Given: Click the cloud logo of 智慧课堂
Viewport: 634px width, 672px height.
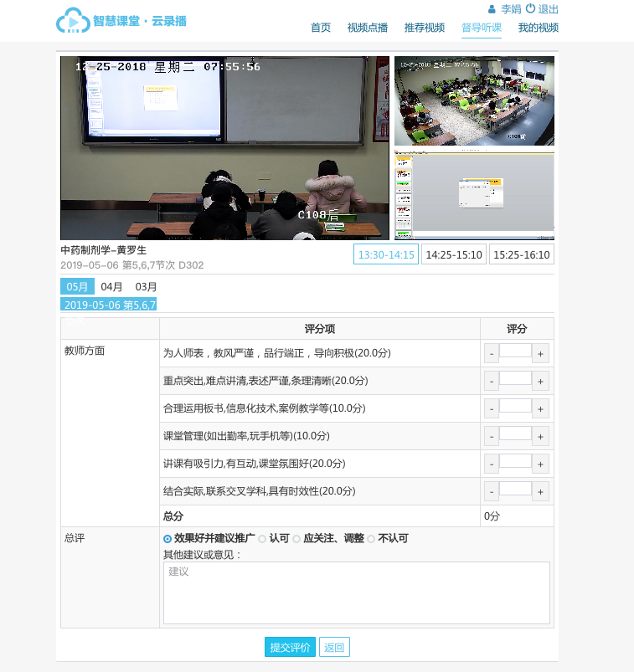Looking at the screenshot, I should (x=73, y=21).
